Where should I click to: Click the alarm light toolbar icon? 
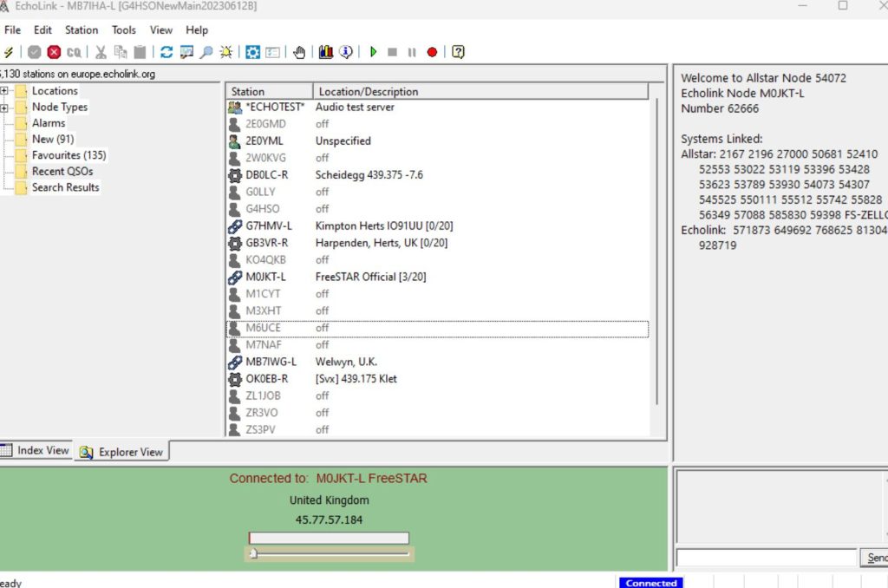[226, 52]
